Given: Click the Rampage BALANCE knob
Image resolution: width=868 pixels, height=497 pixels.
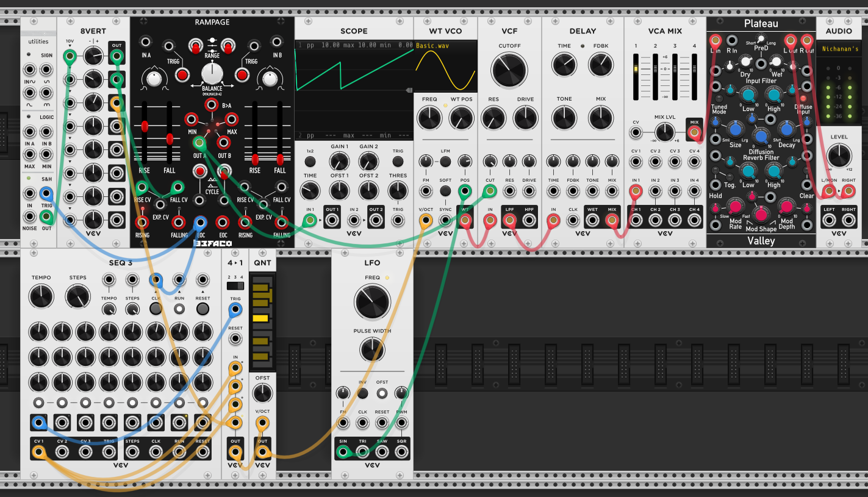Looking at the screenshot, I should [212, 73].
